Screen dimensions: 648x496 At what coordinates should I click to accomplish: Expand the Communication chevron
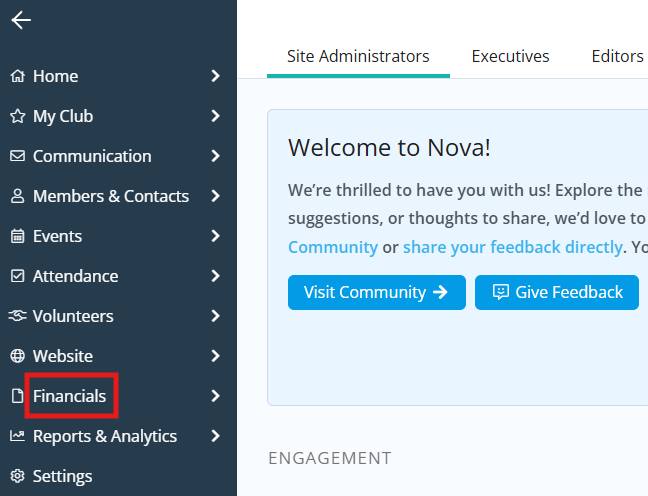215,156
